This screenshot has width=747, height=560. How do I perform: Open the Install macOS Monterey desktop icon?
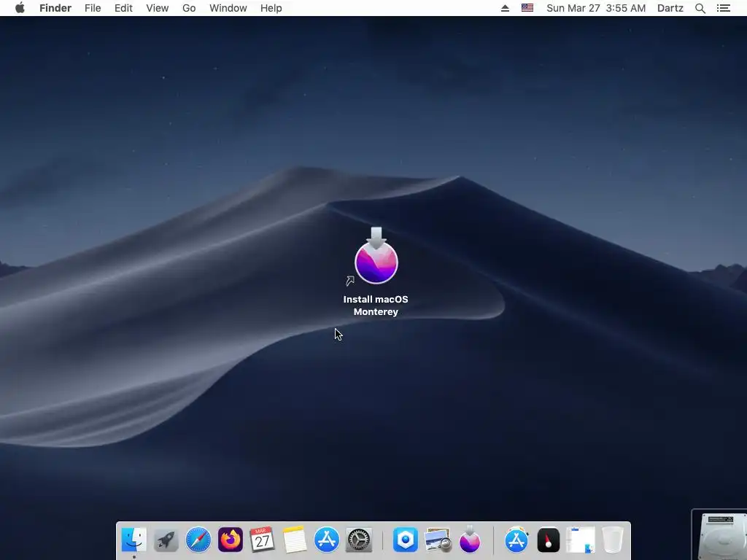(x=376, y=256)
